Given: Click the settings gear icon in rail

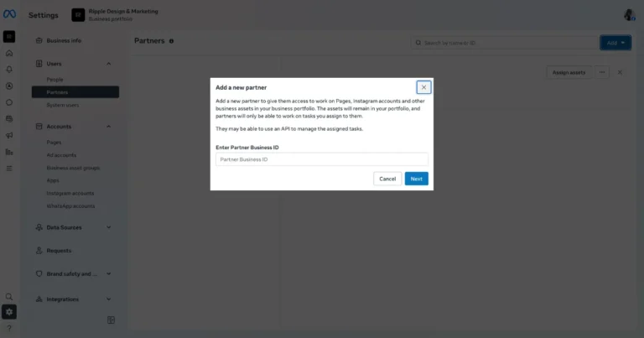Looking at the screenshot, I should 9,312.
